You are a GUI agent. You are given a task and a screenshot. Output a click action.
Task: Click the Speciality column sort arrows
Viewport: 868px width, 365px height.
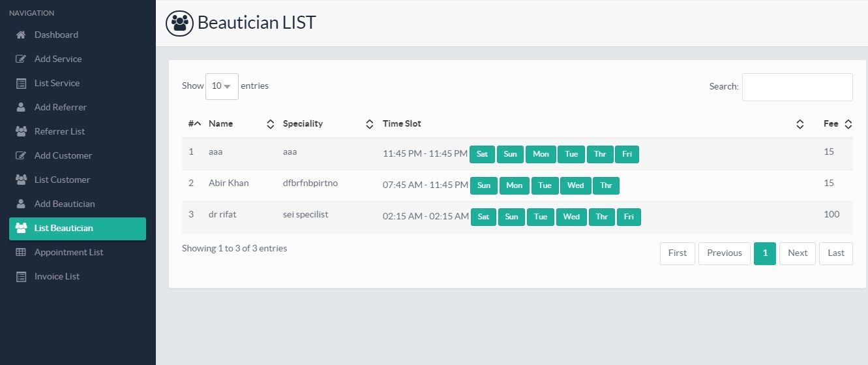pos(369,124)
